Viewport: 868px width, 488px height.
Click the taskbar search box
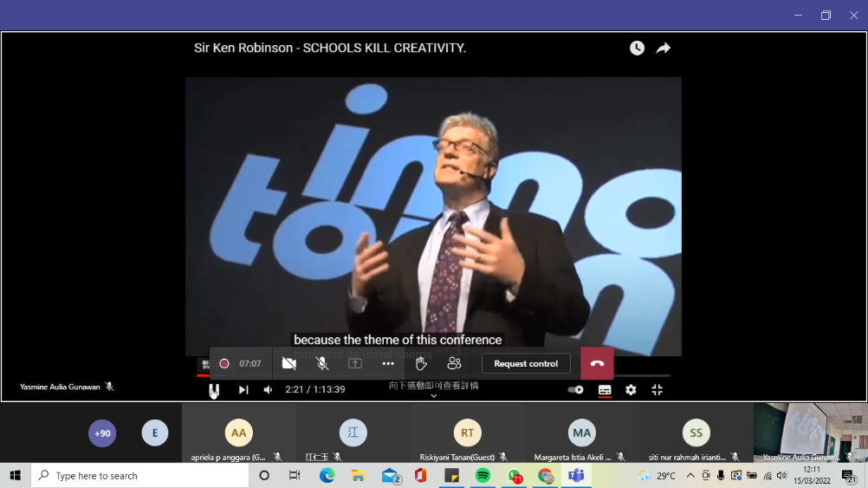click(140, 476)
